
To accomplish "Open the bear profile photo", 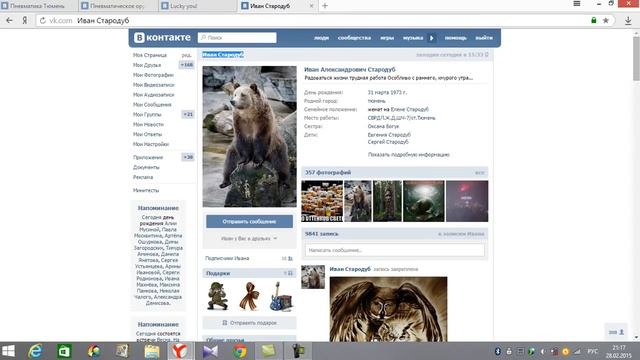I will click(x=249, y=136).
